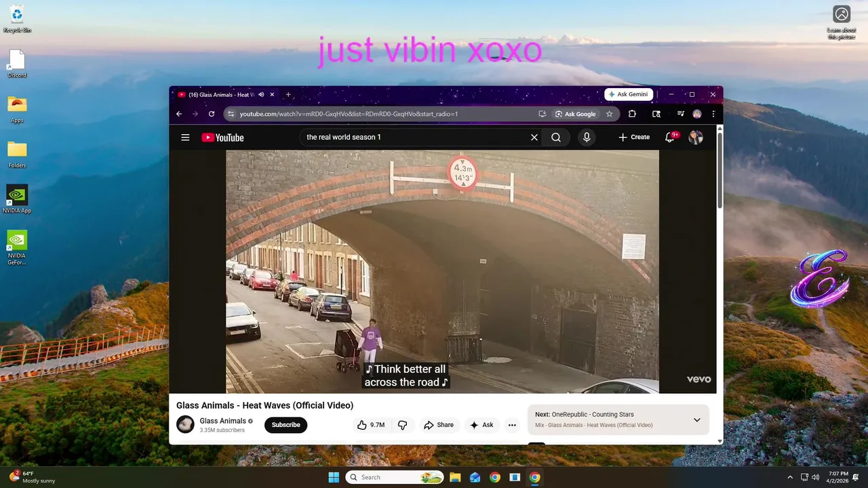Open media controls icon in Chrome
The image size is (868, 488).
681,114
